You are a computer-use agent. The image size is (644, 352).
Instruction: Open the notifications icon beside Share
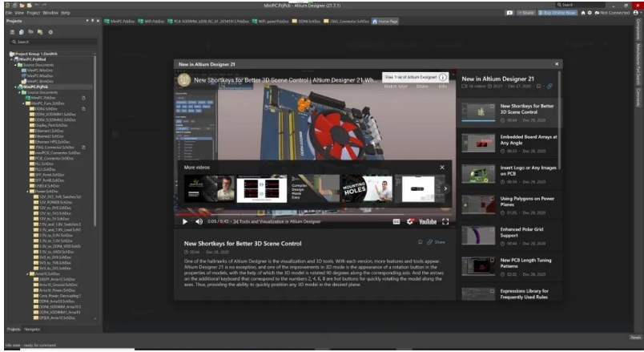click(509, 13)
